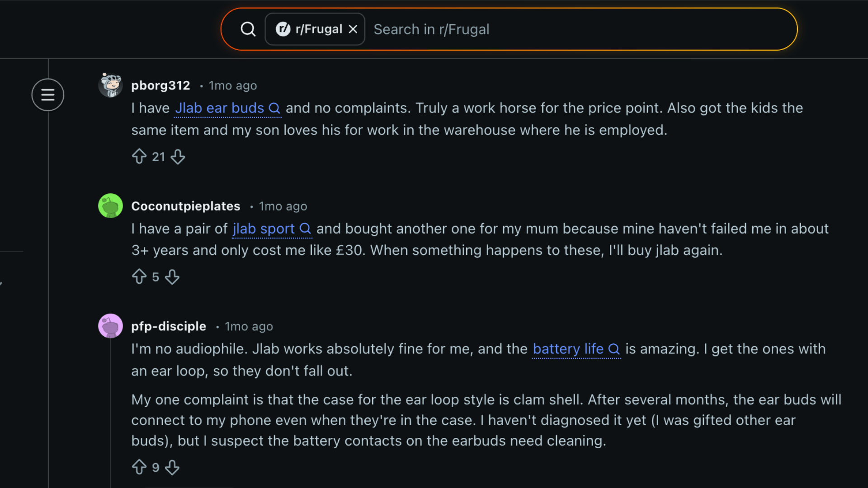The height and width of the screenshot is (488, 868).
Task: Click the '1mo ago' timestamp on pborg312's comment
Action: [232, 85]
